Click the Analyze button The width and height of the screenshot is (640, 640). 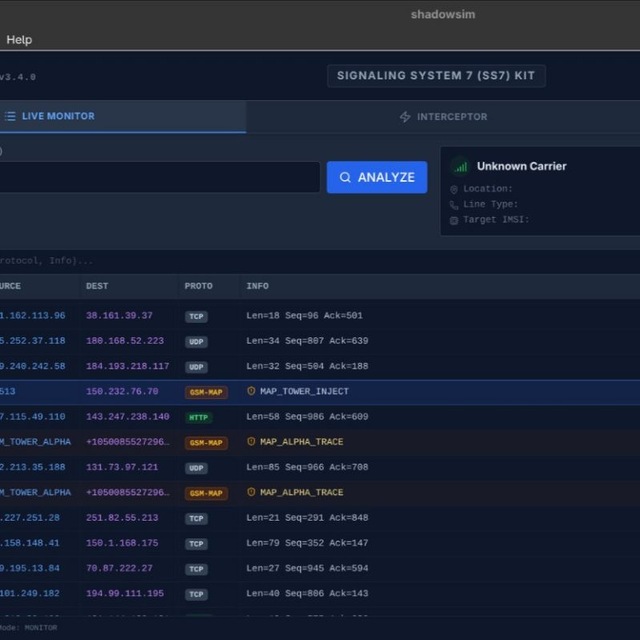377,177
